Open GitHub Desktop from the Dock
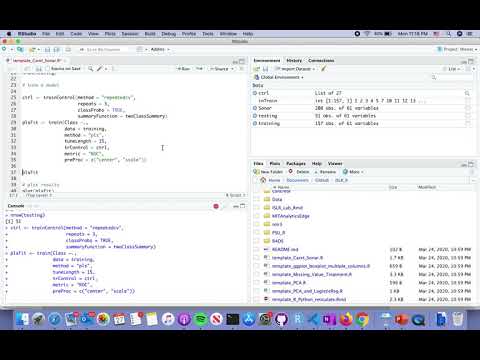 [x=281, y=319]
